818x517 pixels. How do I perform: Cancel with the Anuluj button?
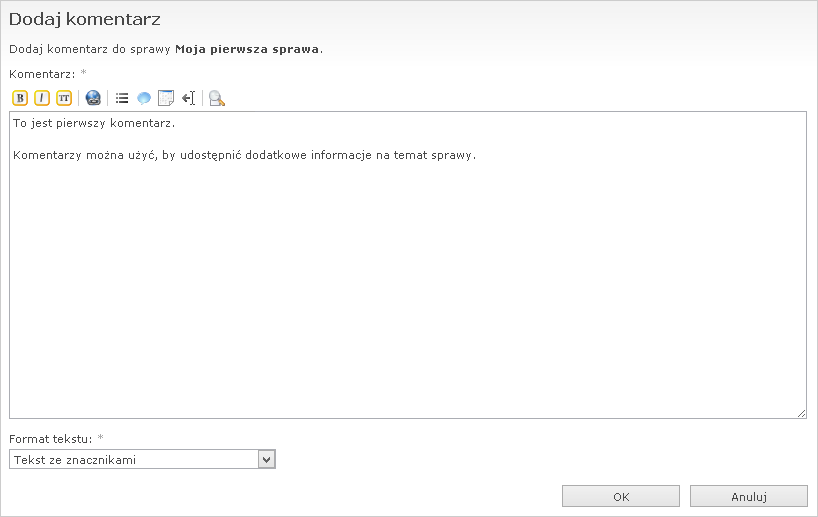coord(748,496)
